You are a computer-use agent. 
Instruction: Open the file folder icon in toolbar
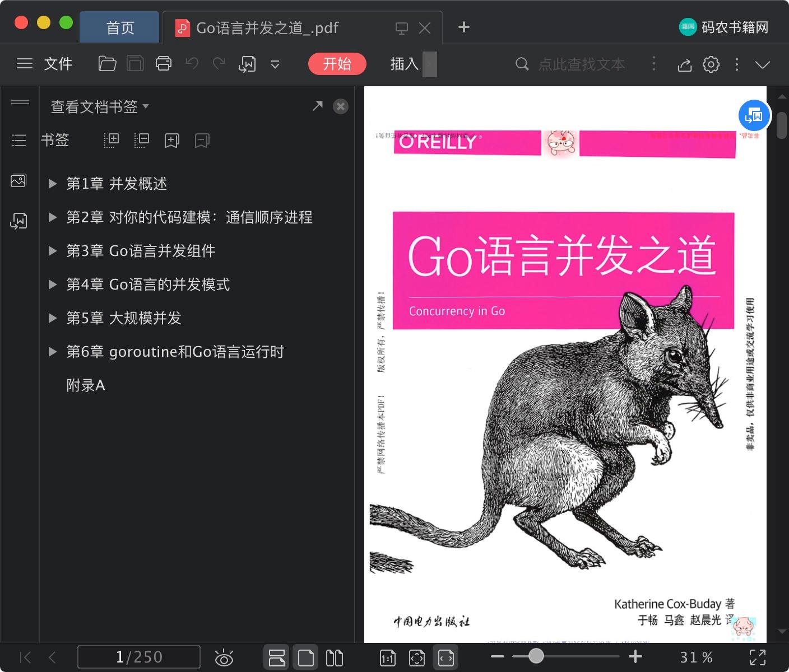[x=107, y=64]
